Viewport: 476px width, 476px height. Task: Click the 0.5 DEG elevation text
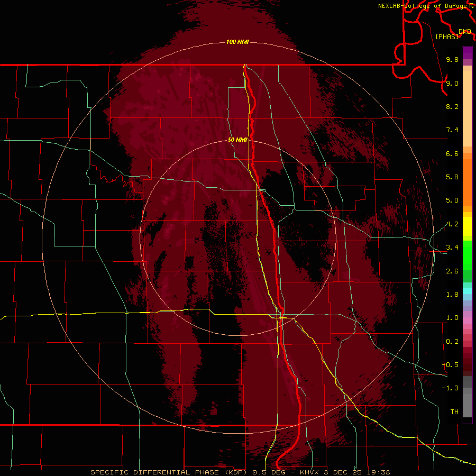click(x=269, y=472)
